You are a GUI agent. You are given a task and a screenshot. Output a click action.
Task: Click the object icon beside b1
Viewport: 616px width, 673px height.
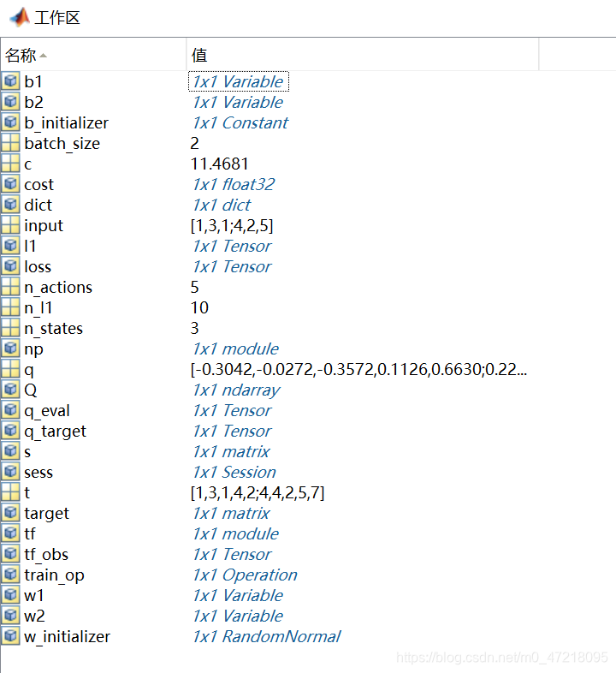[10, 81]
